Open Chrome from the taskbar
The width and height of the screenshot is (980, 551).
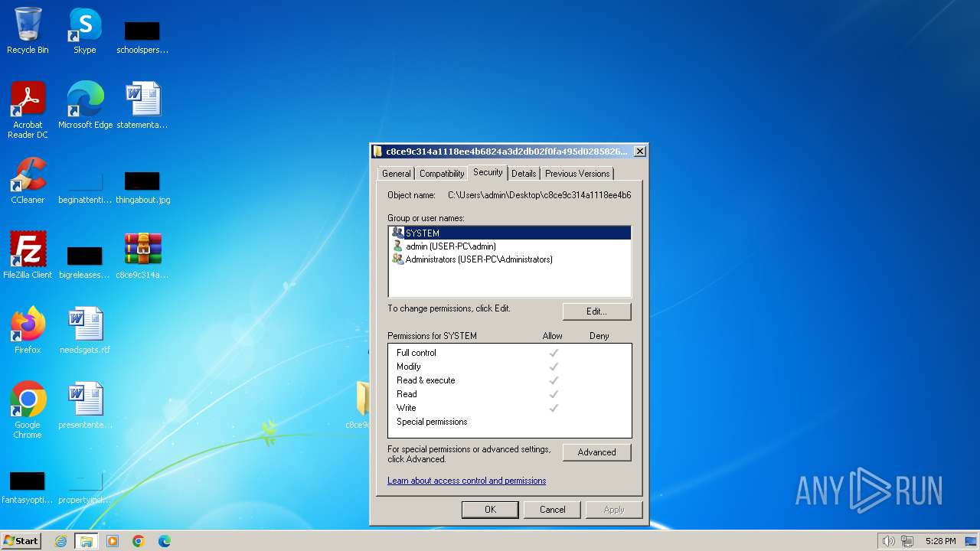(x=139, y=541)
